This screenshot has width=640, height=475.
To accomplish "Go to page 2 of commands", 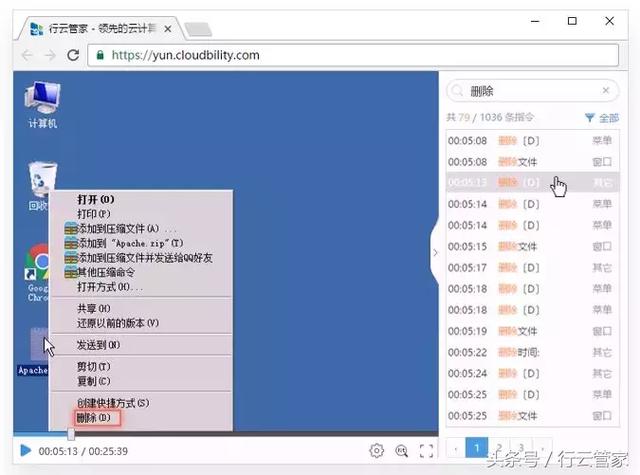I will pos(499,447).
